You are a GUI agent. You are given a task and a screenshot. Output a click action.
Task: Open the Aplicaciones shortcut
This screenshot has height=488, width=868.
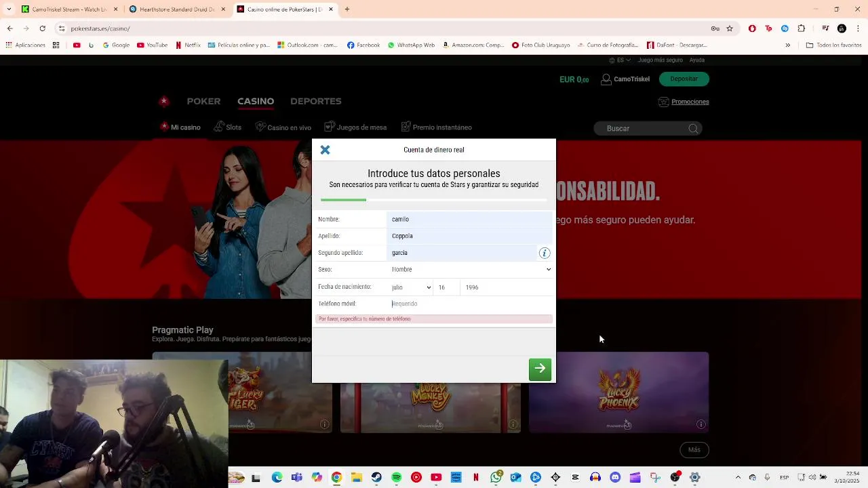point(25,45)
